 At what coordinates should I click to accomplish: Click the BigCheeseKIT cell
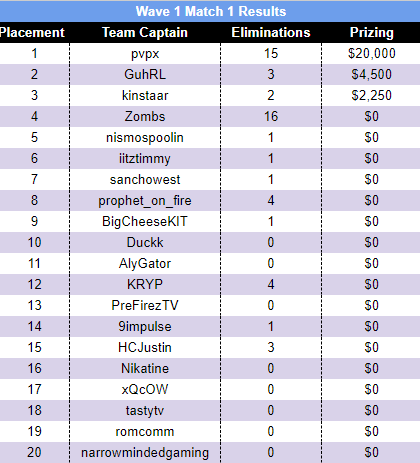145,221
